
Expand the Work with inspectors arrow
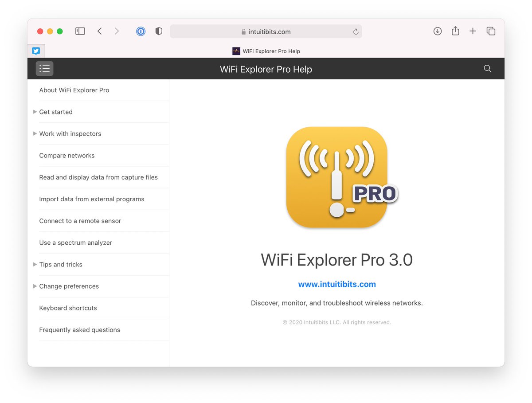(35, 133)
